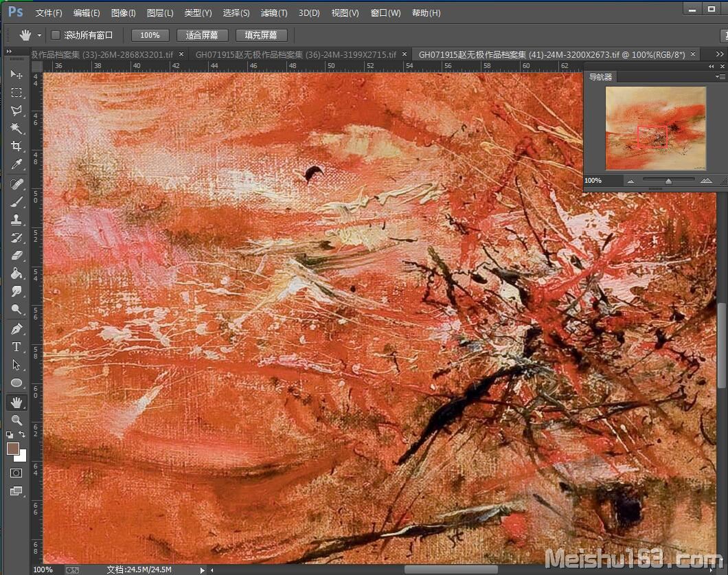Select the Eyedropper tool
The image size is (728, 575).
point(16,164)
